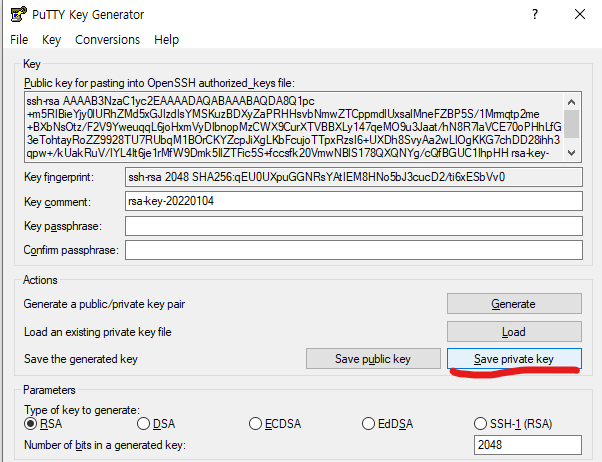The width and height of the screenshot is (602, 462).
Task: Click the Load button
Action: tap(514, 331)
